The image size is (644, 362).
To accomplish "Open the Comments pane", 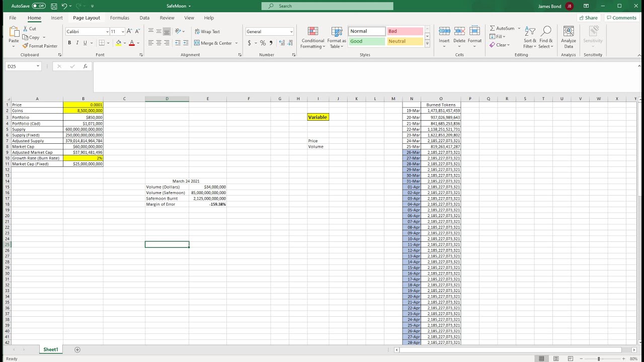I will point(621,18).
